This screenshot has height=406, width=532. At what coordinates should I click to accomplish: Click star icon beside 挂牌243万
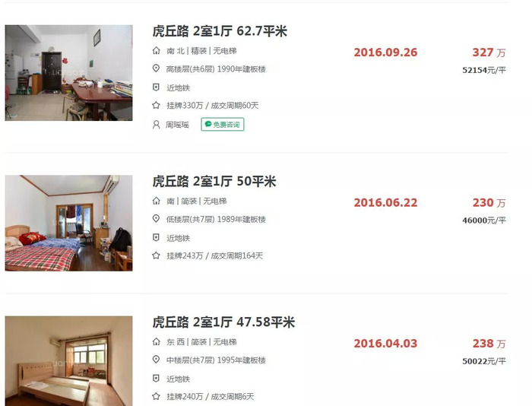pyautogui.click(x=156, y=255)
